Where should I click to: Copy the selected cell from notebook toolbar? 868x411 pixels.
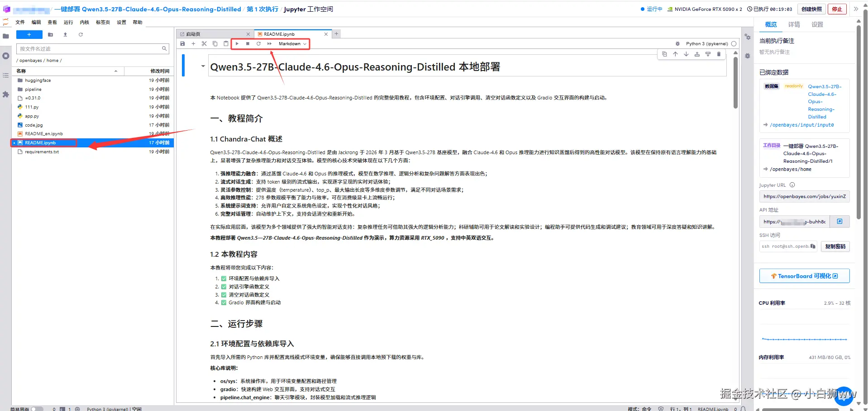tap(215, 44)
